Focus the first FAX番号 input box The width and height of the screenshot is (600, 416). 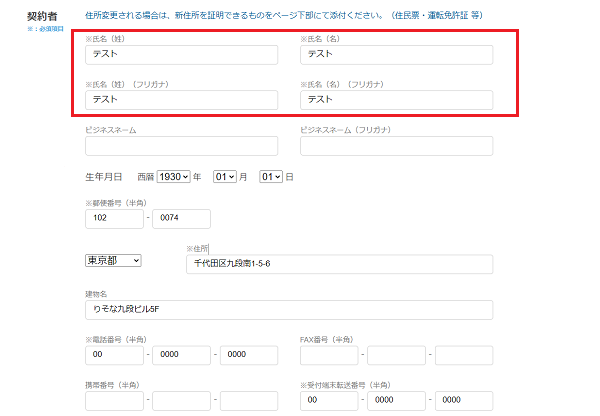(328, 356)
